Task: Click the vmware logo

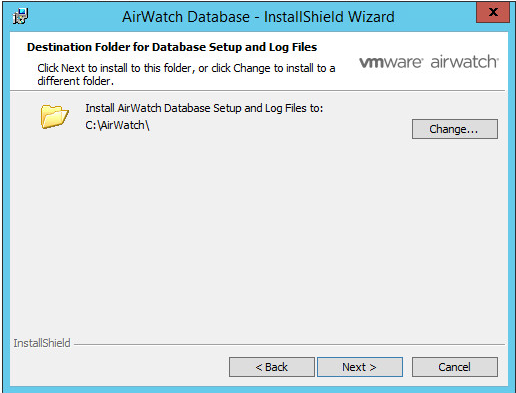Action: point(391,62)
